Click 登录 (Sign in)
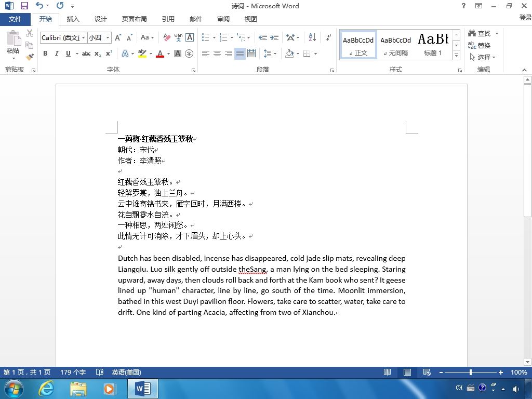Viewport: 532px width, 399px height. tap(525, 17)
